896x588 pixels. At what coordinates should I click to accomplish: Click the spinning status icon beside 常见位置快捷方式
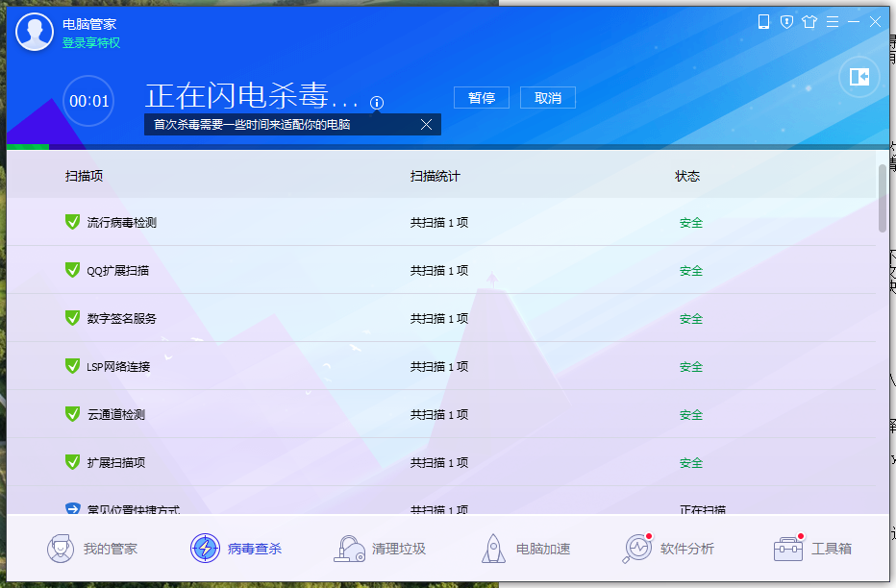[x=72, y=510]
